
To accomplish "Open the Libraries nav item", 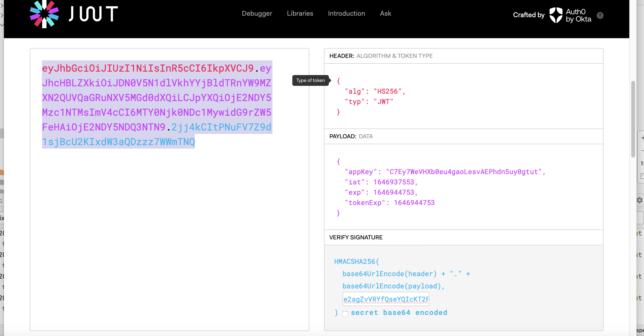I will pyautogui.click(x=300, y=13).
